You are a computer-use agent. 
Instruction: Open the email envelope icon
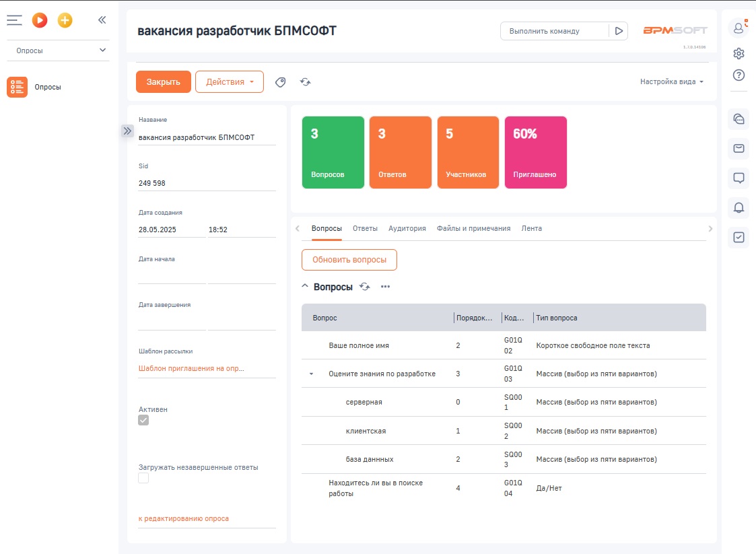pyautogui.click(x=738, y=148)
